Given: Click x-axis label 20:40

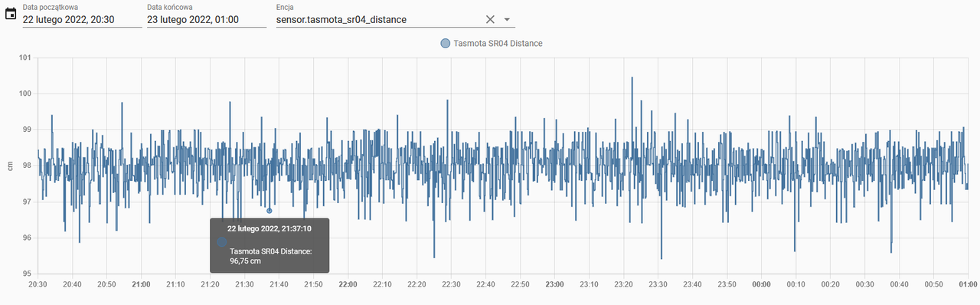Looking at the screenshot, I should click(73, 284).
